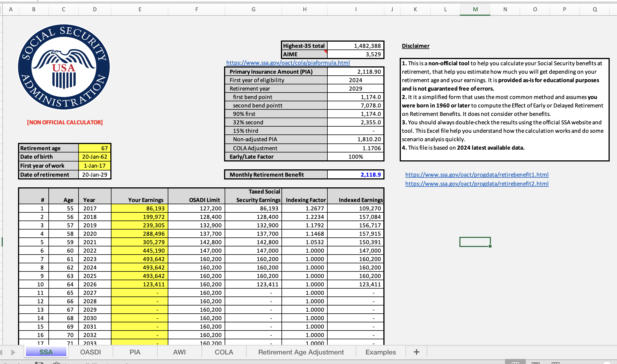Click the Non-adjusted PIA value 1,810.20

[x=356, y=139]
